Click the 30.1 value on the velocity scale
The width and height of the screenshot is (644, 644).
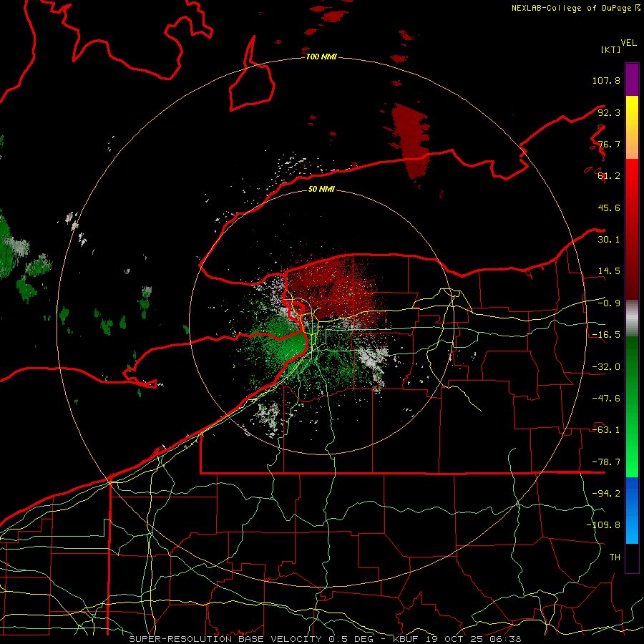[x=609, y=240]
